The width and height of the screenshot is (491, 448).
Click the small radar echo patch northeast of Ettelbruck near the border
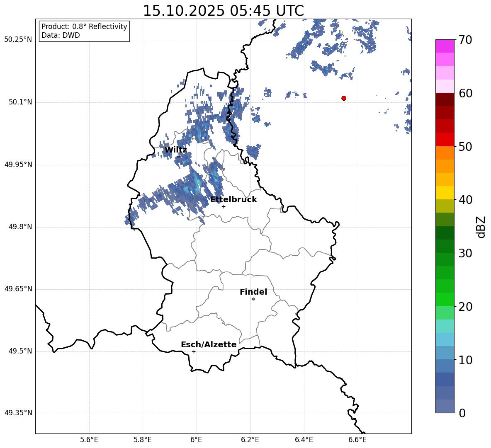pyautogui.click(x=253, y=151)
